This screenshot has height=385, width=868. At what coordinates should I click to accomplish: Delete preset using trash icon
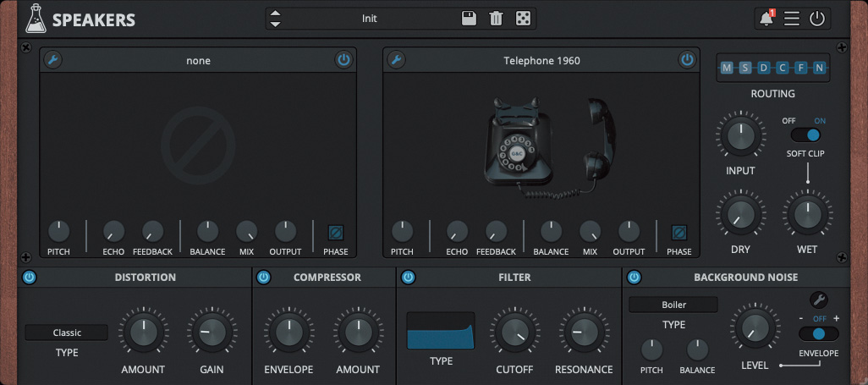point(496,19)
